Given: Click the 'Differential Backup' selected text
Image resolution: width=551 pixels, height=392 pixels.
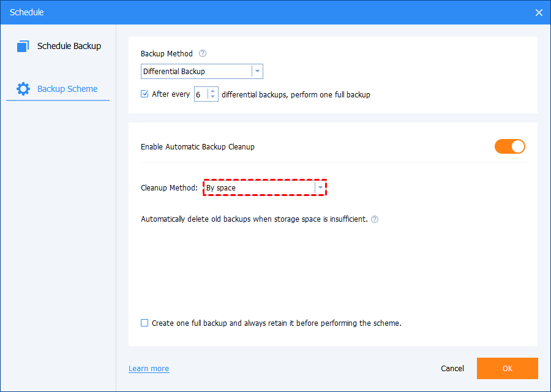Looking at the screenshot, I should tap(174, 72).
